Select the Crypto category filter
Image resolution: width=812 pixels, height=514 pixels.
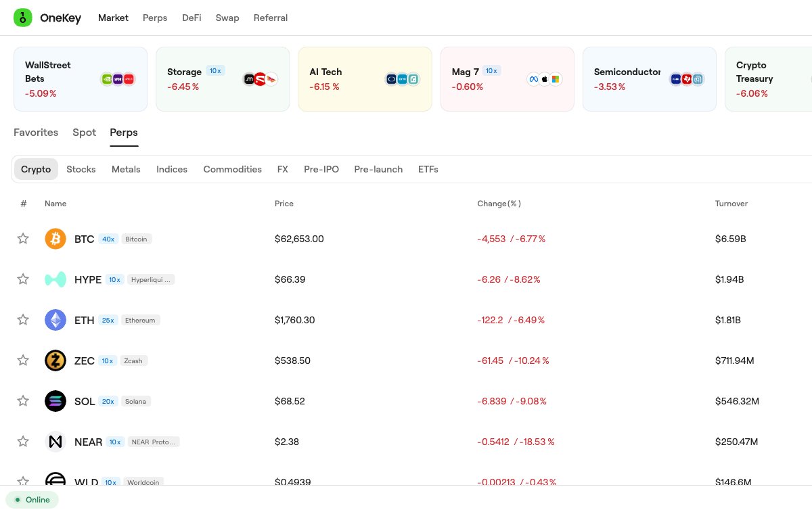[36, 169]
